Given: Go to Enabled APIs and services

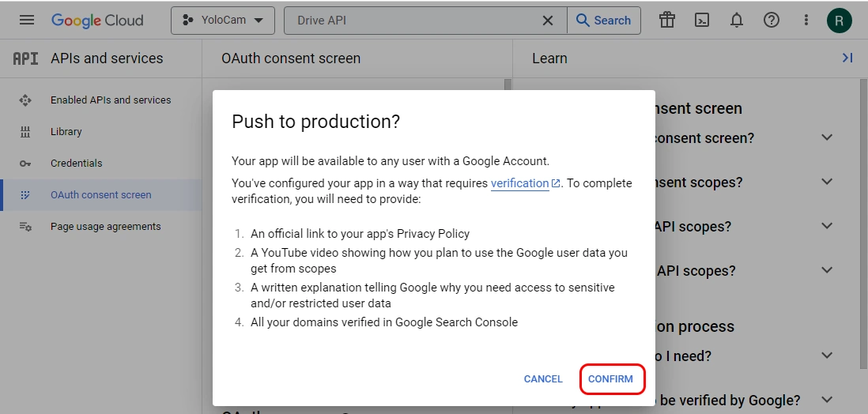Looking at the screenshot, I should point(110,100).
